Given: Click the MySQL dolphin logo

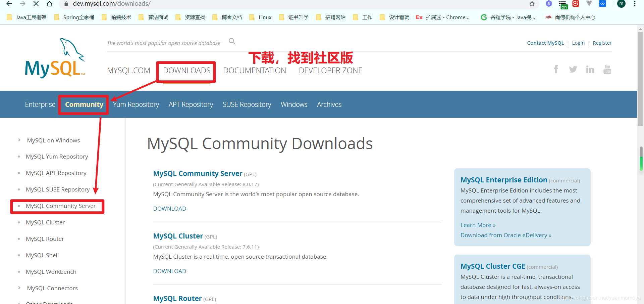Looking at the screenshot, I should point(55,58).
